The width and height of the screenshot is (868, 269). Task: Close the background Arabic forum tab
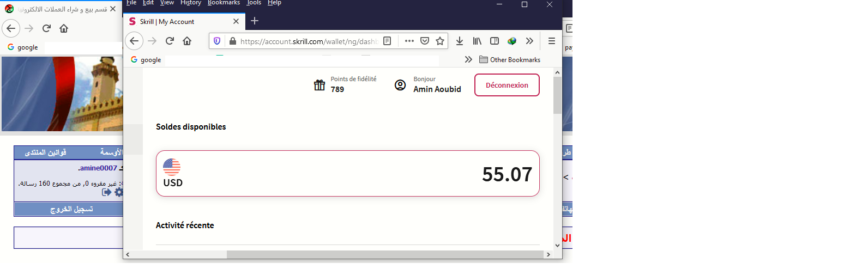(x=113, y=9)
